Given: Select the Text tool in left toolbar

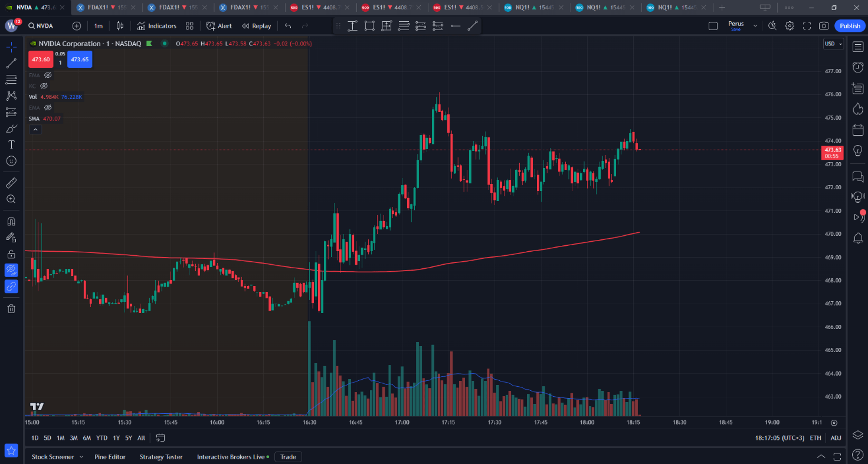Looking at the screenshot, I should 11,144.
